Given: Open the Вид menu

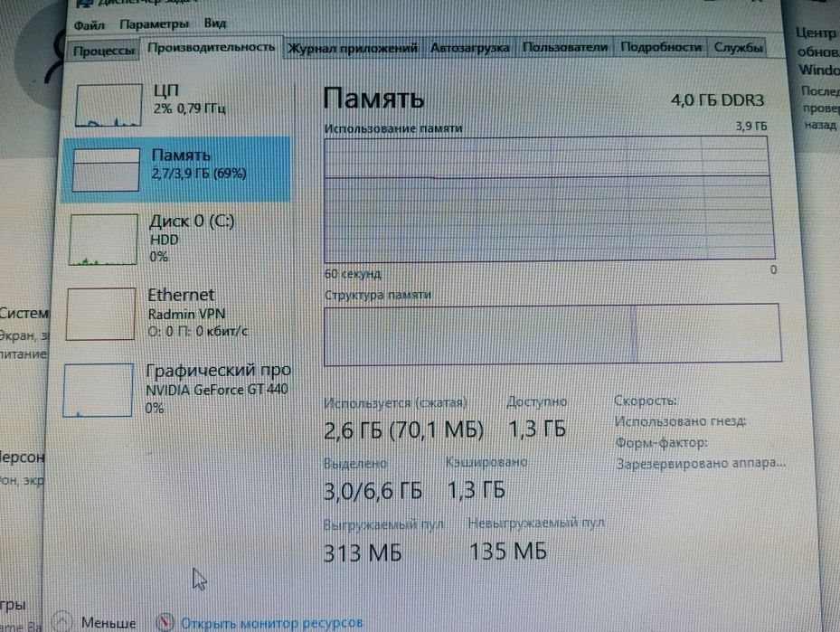Looking at the screenshot, I should pos(215,23).
